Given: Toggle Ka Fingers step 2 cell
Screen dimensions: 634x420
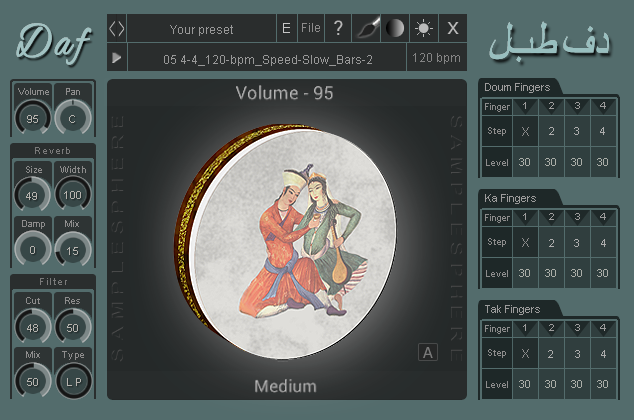Looking at the screenshot, I should point(551,243).
